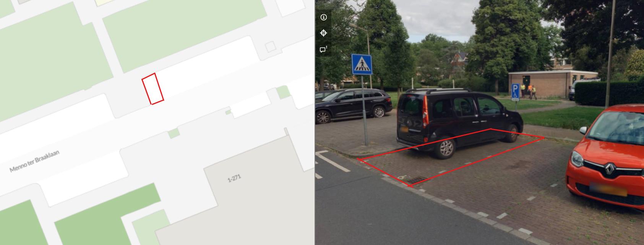Click the blue disabled parking sign
Screen dimensions: 644x245
click(x=516, y=92)
